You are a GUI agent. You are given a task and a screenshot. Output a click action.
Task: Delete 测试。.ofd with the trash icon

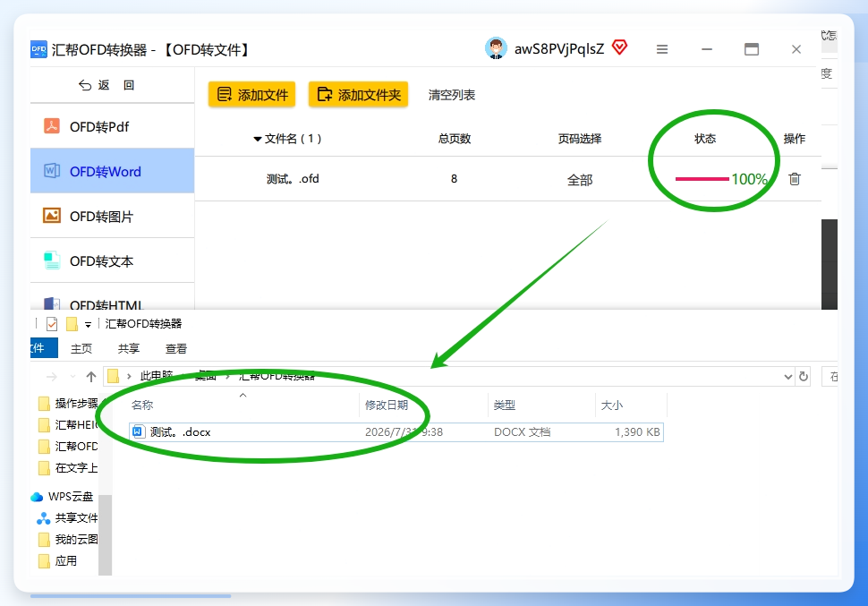[x=795, y=179]
